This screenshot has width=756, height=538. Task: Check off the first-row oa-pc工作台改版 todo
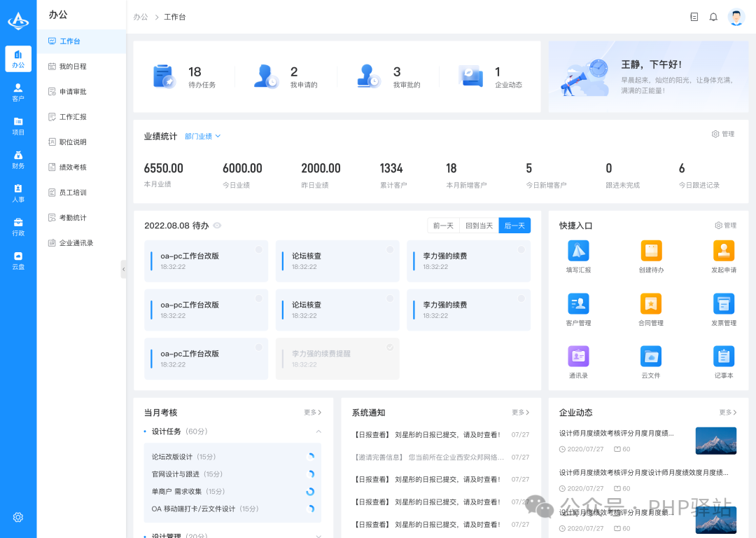tap(259, 249)
